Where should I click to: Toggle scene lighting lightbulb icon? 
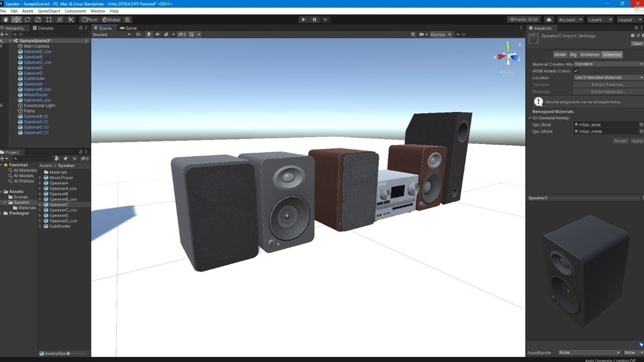pyautogui.click(x=148, y=35)
